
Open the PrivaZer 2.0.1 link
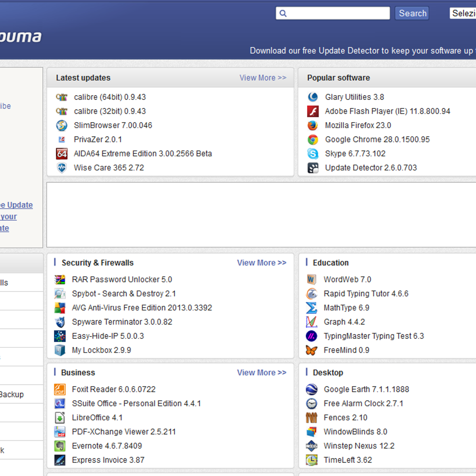pos(98,140)
